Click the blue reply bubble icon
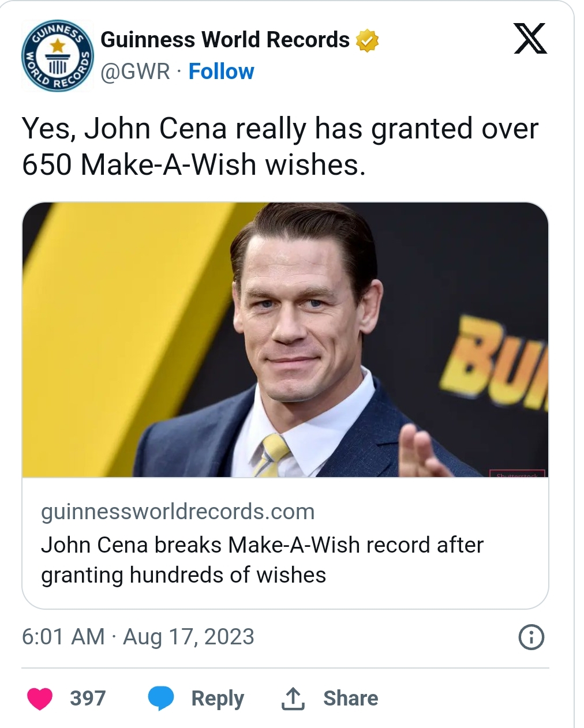Screen dimensions: 584x728 click(161, 698)
